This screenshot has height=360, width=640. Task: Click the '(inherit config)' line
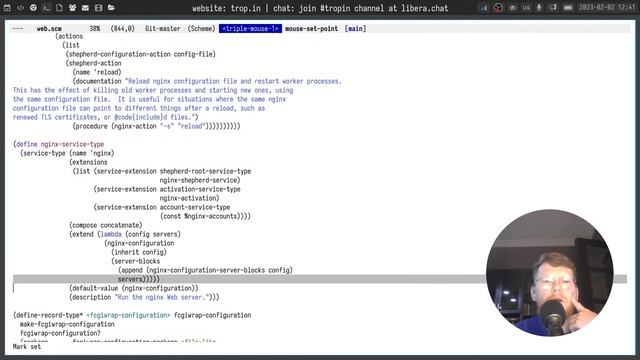(x=139, y=252)
